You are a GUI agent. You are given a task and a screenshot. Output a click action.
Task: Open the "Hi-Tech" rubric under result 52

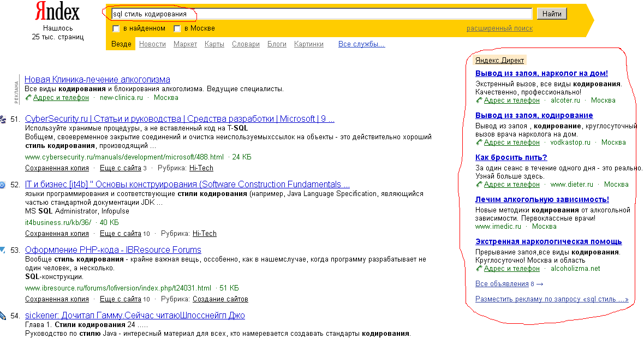coord(205,234)
